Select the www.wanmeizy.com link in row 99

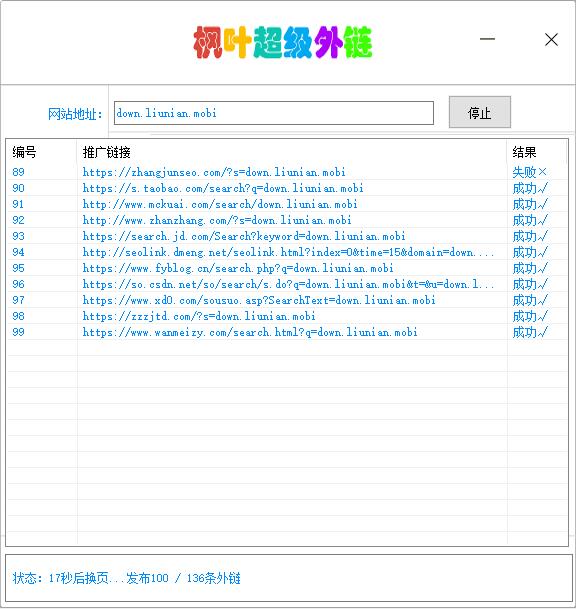point(250,332)
